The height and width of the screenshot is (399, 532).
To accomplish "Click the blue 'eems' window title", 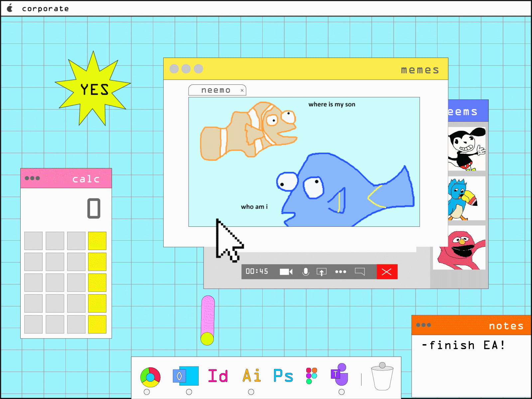I will coord(463,111).
